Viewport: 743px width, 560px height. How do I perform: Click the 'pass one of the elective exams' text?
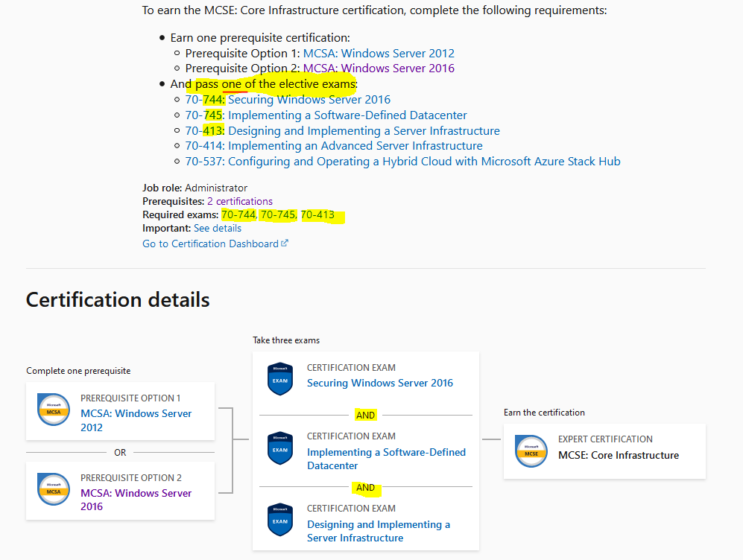tap(275, 84)
